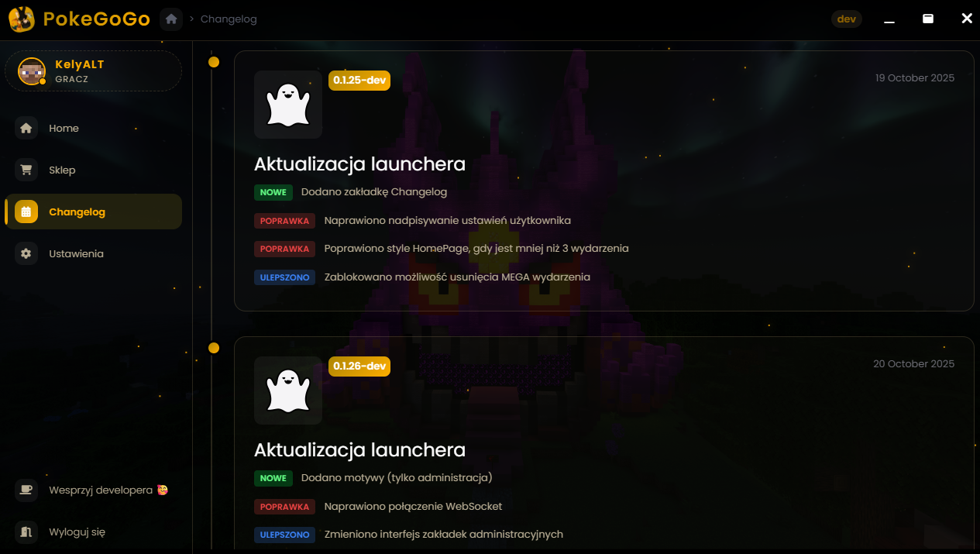Screen dimensions: 980x554
Task: Select the Changelog calendar icon
Action: [26, 212]
